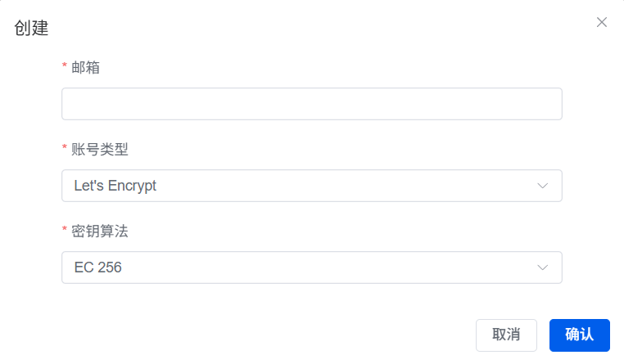This screenshot has height=364, width=624.
Task: Click the 账号类型 field label
Action: click(x=100, y=149)
